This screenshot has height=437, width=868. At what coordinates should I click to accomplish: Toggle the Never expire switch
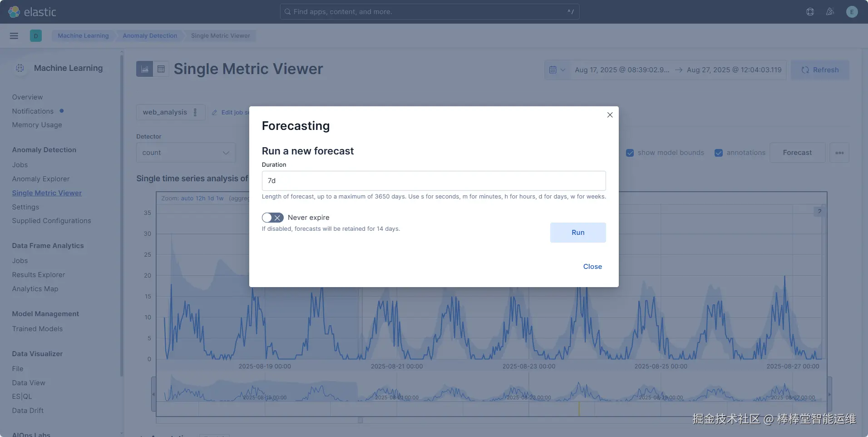[x=273, y=218]
